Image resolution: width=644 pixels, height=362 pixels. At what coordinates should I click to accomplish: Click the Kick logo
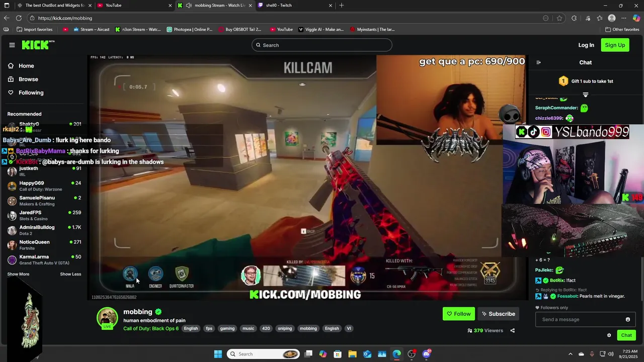click(38, 45)
